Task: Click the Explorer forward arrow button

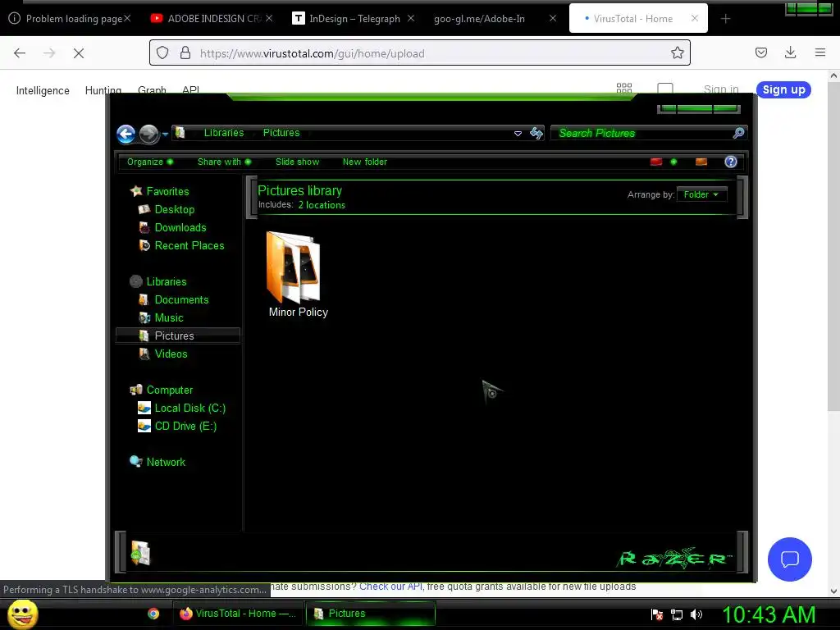Action: point(149,134)
